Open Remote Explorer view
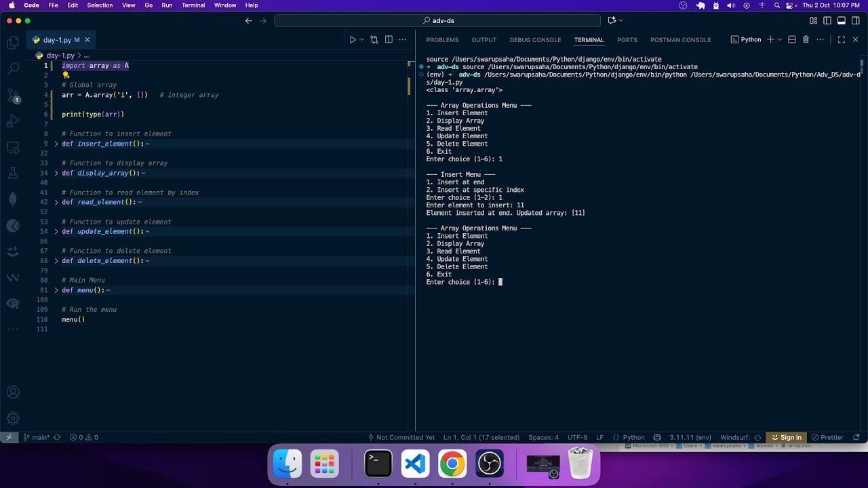 coord(13,147)
